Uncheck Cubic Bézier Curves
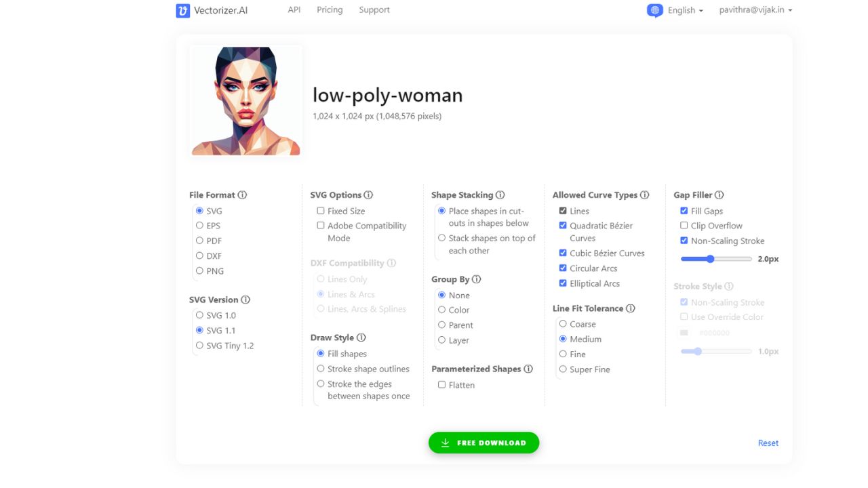 pyautogui.click(x=563, y=253)
